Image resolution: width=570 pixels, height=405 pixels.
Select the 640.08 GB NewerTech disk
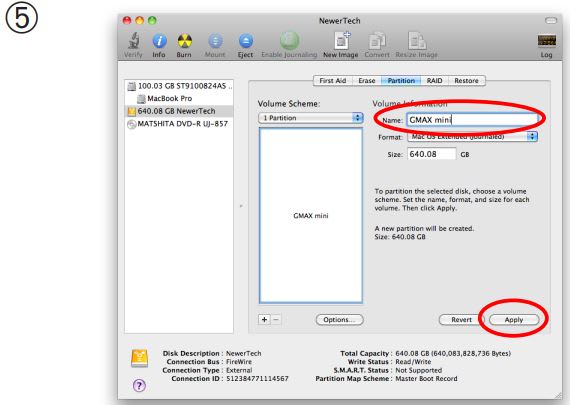[179, 111]
